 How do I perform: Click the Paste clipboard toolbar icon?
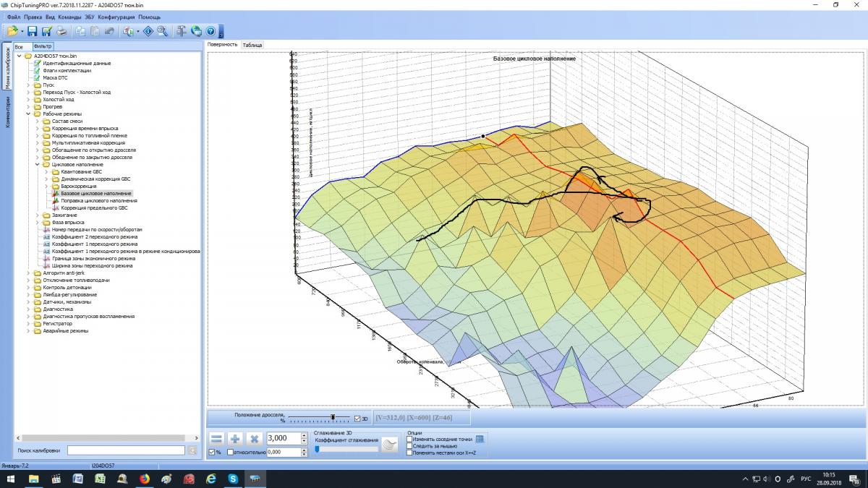point(95,31)
